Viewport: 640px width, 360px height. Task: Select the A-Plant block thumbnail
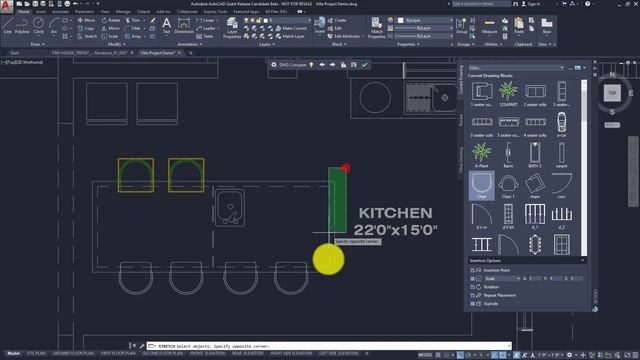pyautogui.click(x=482, y=155)
